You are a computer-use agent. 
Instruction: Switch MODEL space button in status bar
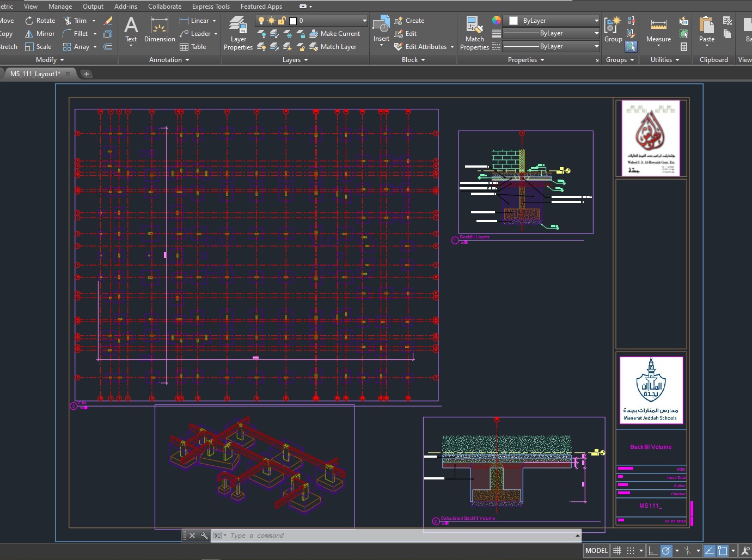tap(596, 551)
